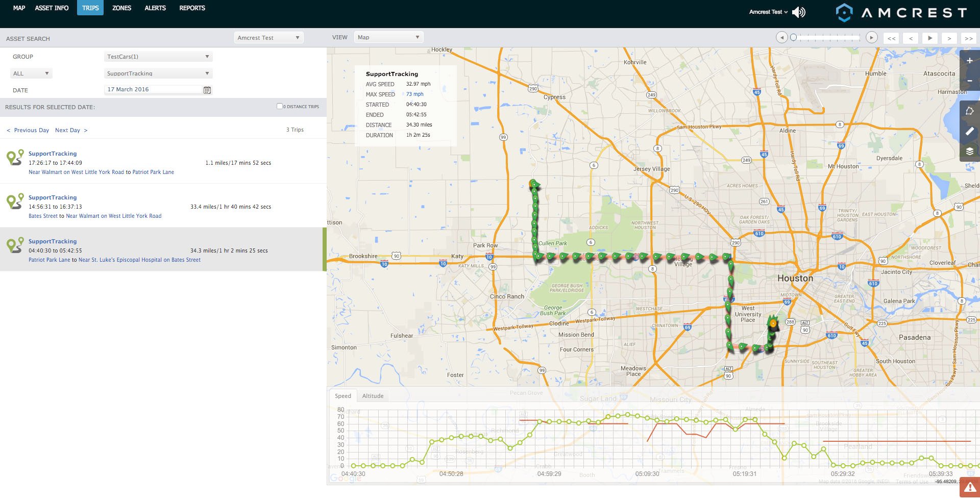Decrease playback speed with circled left arrow
980x502 pixels.
(781, 37)
